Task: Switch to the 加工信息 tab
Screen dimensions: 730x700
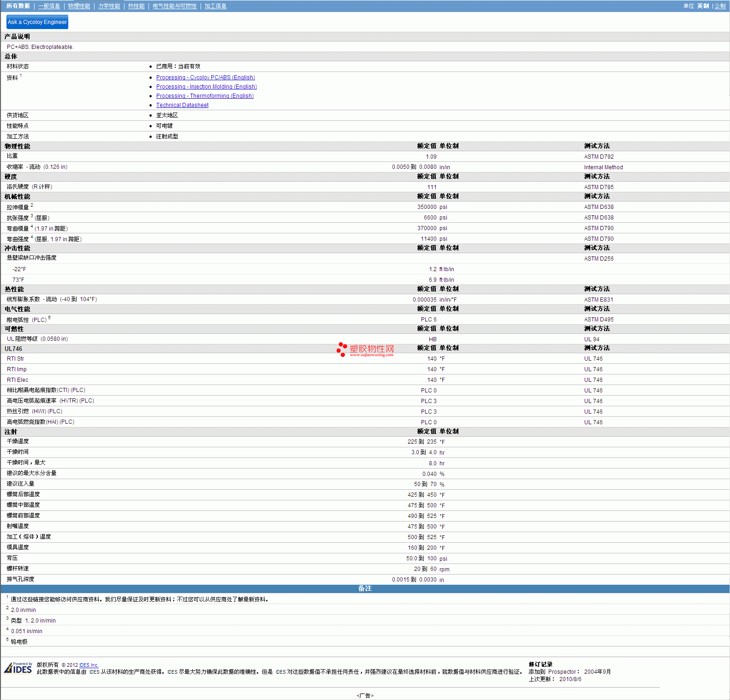Action: [x=215, y=6]
